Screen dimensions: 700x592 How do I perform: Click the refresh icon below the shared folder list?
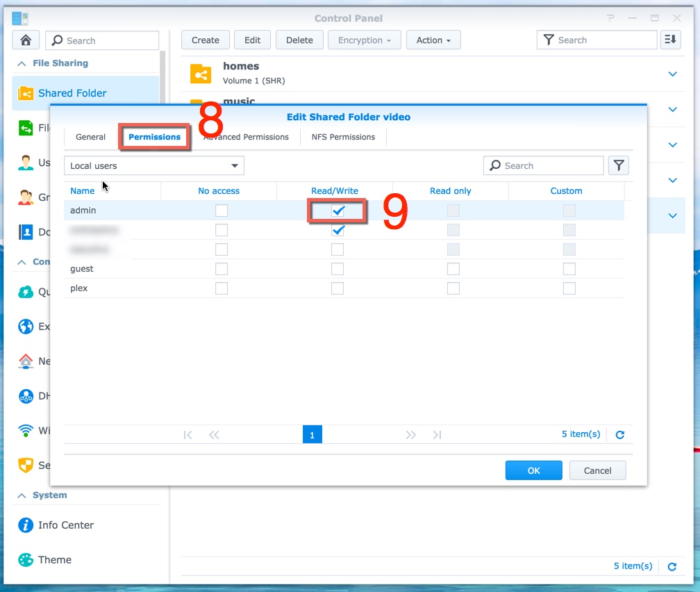pos(672,567)
